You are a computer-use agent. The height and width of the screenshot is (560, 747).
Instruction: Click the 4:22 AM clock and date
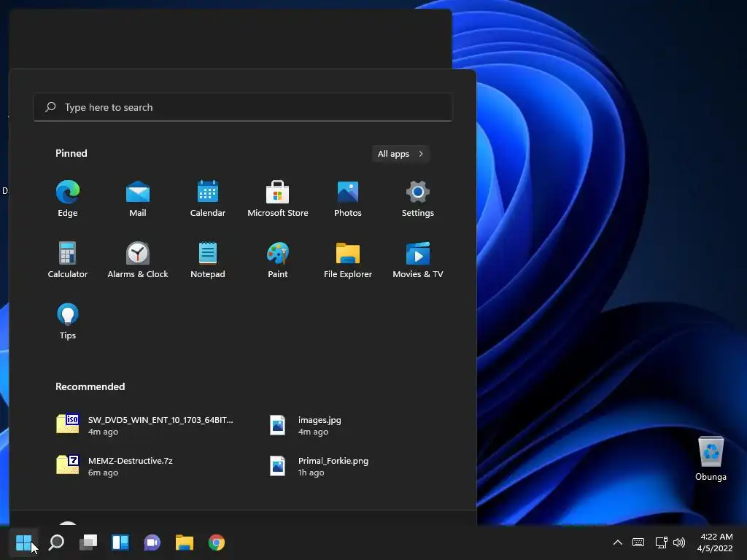[x=715, y=542]
